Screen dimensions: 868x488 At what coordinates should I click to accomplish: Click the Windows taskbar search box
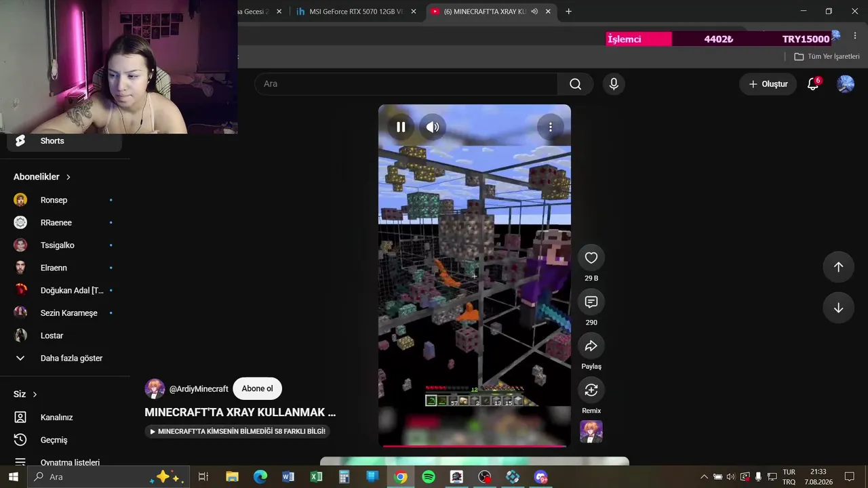pyautogui.click(x=108, y=477)
